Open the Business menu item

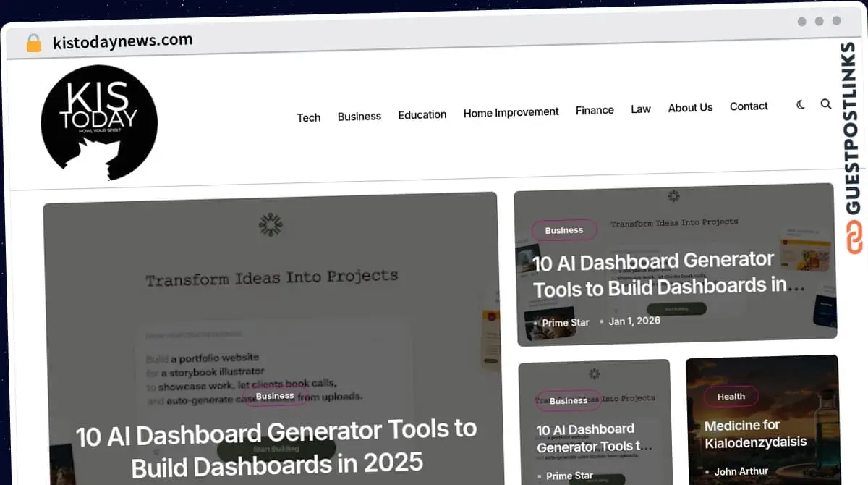tap(359, 116)
